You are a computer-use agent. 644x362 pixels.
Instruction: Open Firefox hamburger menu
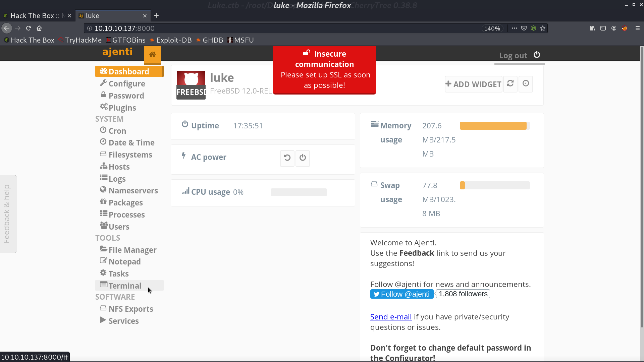638,28
